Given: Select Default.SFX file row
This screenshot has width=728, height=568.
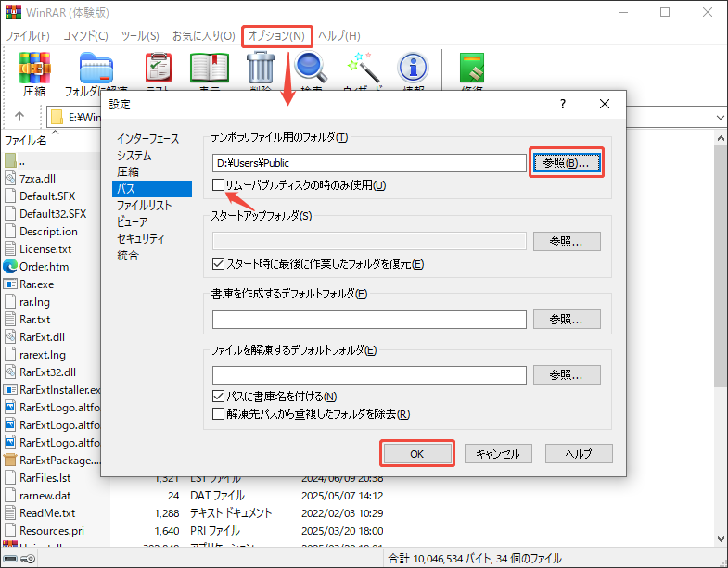Looking at the screenshot, I should click(47, 196).
